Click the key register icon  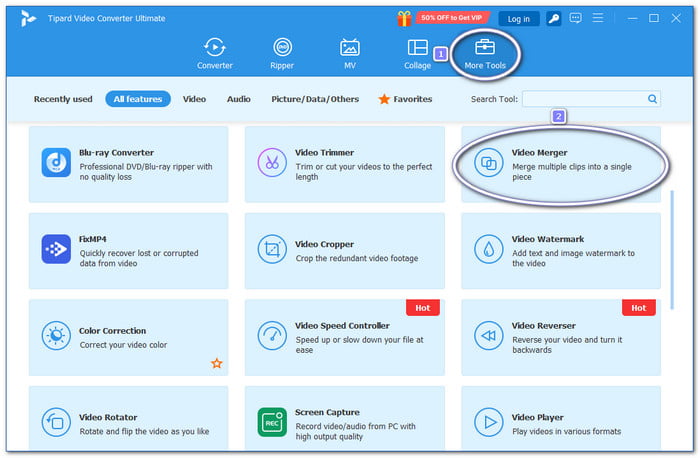click(x=554, y=18)
